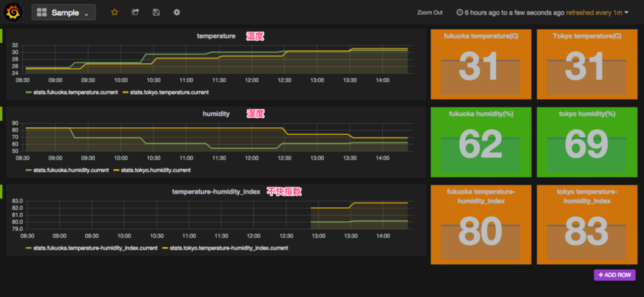Image resolution: width=644 pixels, height=297 pixels.
Task: Click the fukuoka temperature(C) stat panel
Action: click(x=480, y=64)
